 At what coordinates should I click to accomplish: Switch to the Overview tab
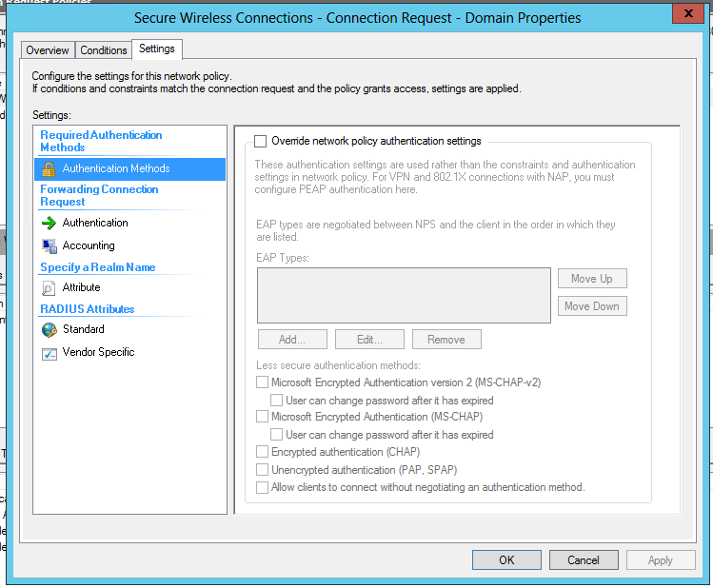click(x=48, y=50)
